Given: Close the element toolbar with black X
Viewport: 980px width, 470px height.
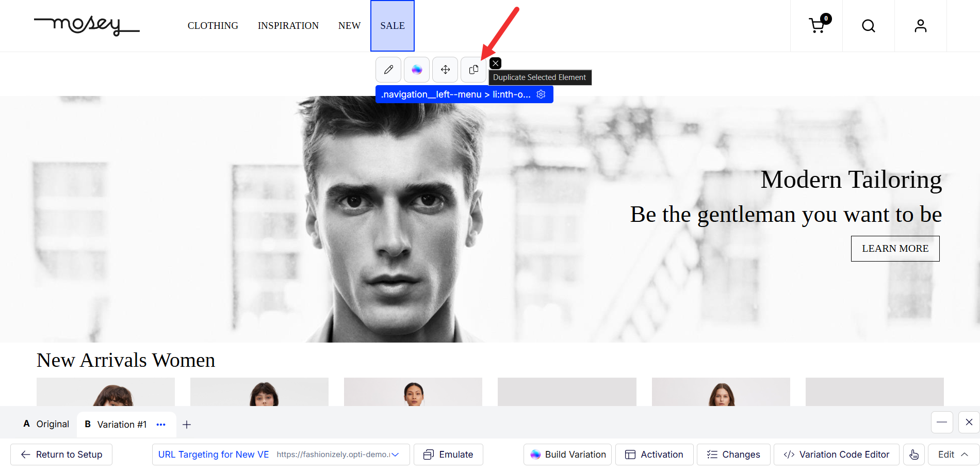Looking at the screenshot, I should 495,63.
